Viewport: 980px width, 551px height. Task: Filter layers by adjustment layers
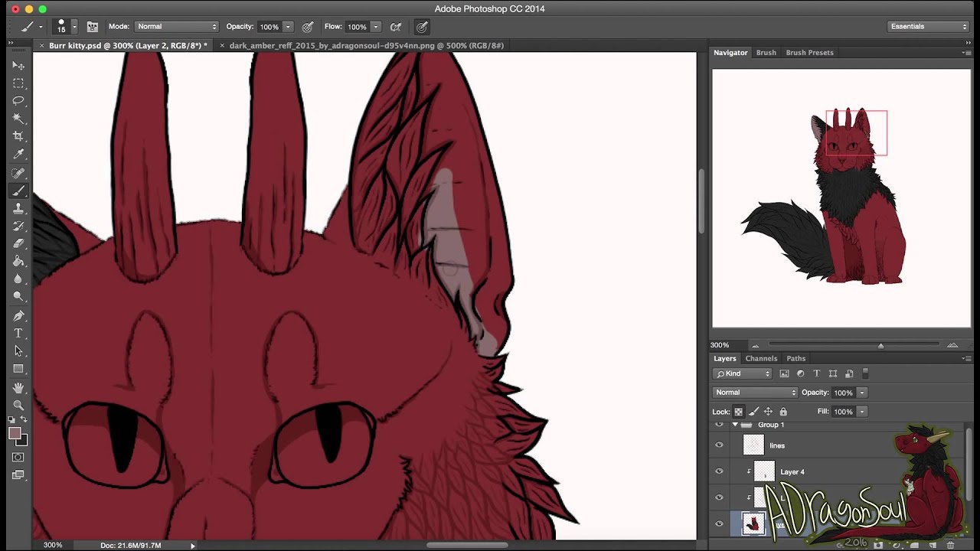pyautogui.click(x=800, y=373)
